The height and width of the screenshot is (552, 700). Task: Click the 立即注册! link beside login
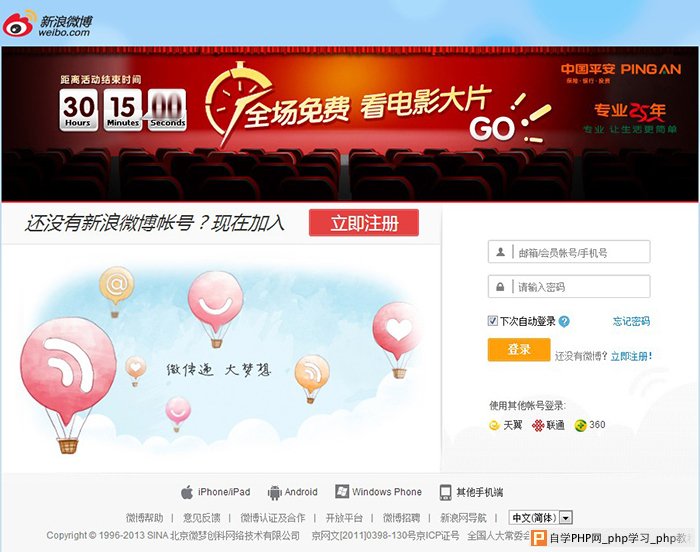click(631, 356)
